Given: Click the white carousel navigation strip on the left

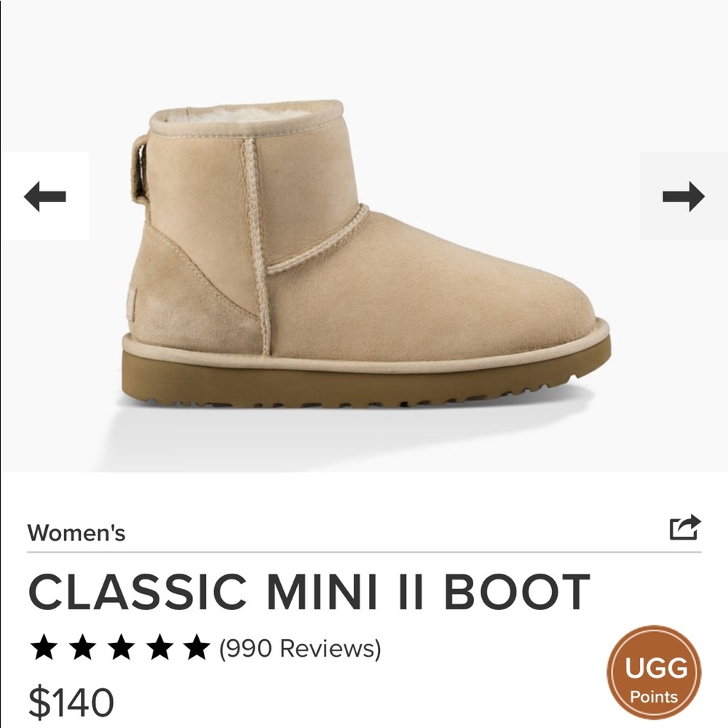Looking at the screenshot, I should pos(45,194).
